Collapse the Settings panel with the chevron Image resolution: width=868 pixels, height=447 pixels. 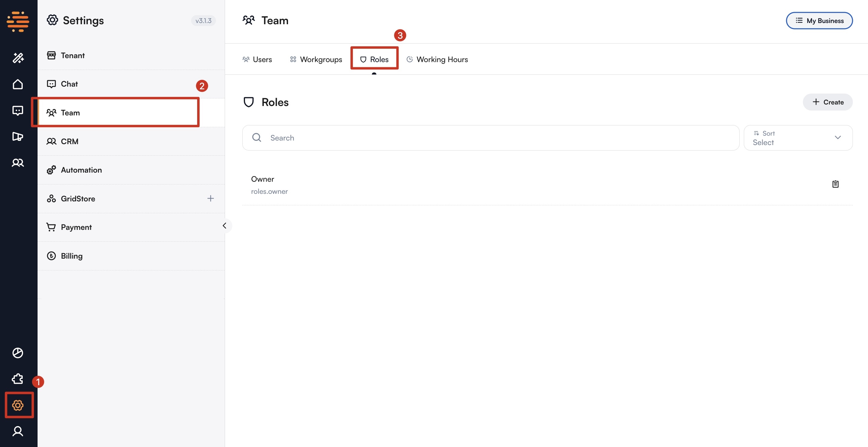pos(225,226)
